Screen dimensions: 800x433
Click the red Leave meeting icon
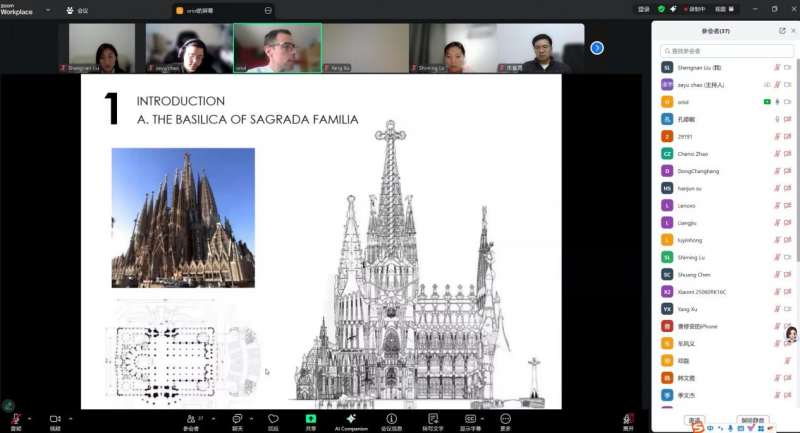[628, 418]
